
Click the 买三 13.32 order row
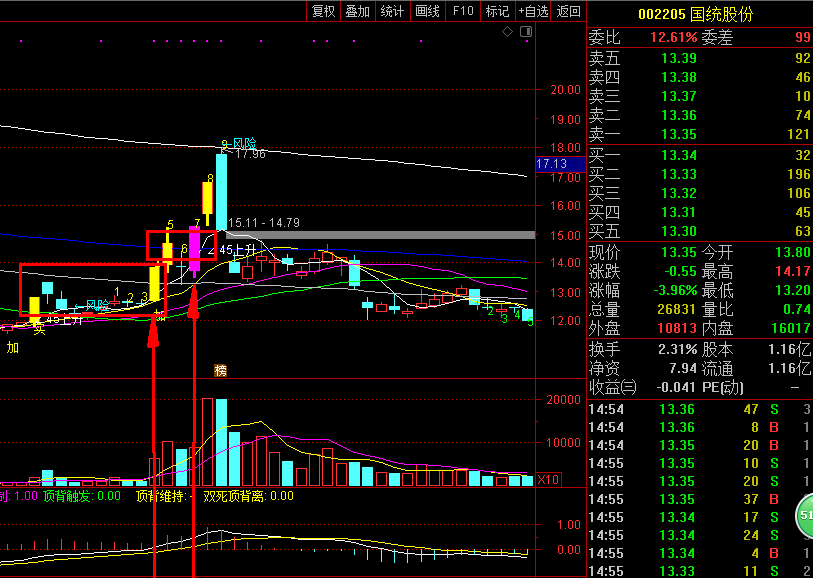coord(699,193)
